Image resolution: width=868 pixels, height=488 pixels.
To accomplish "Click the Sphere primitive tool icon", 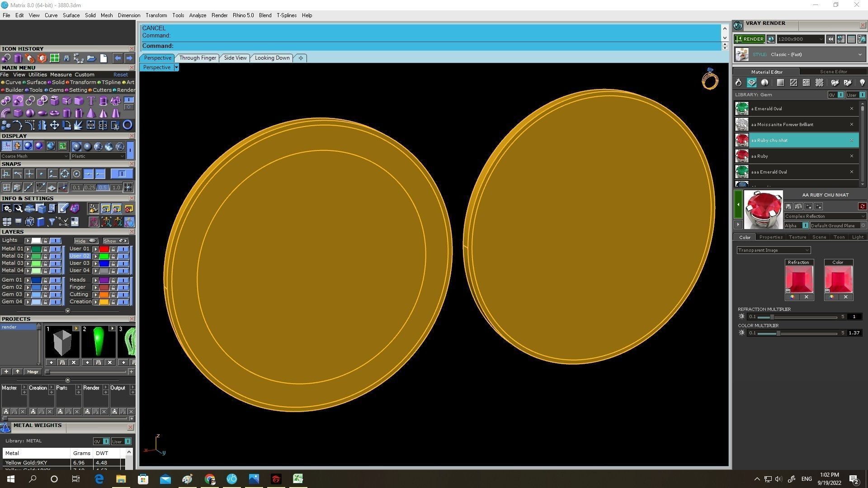I will point(30,113).
